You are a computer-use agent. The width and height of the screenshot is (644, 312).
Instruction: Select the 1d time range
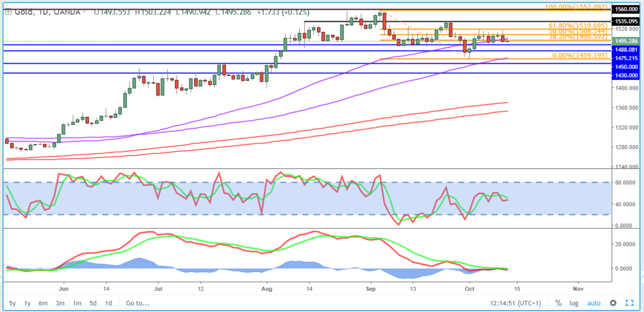pos(108,303)
